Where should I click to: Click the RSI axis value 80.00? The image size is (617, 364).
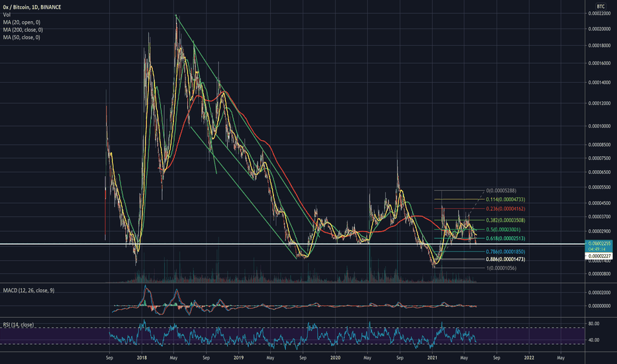(594, 324)
